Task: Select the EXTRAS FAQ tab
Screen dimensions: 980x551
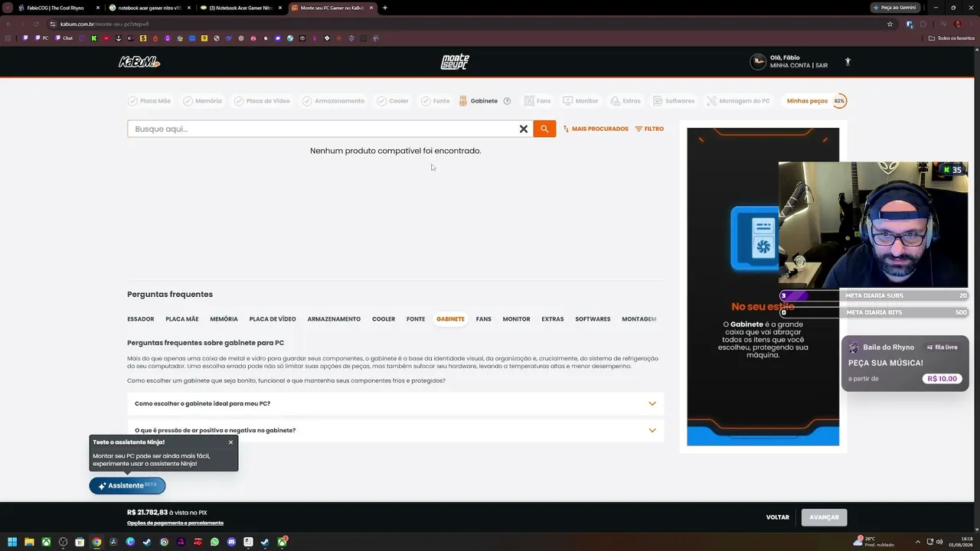Action: pyautogui.click(x=553, y=319)
